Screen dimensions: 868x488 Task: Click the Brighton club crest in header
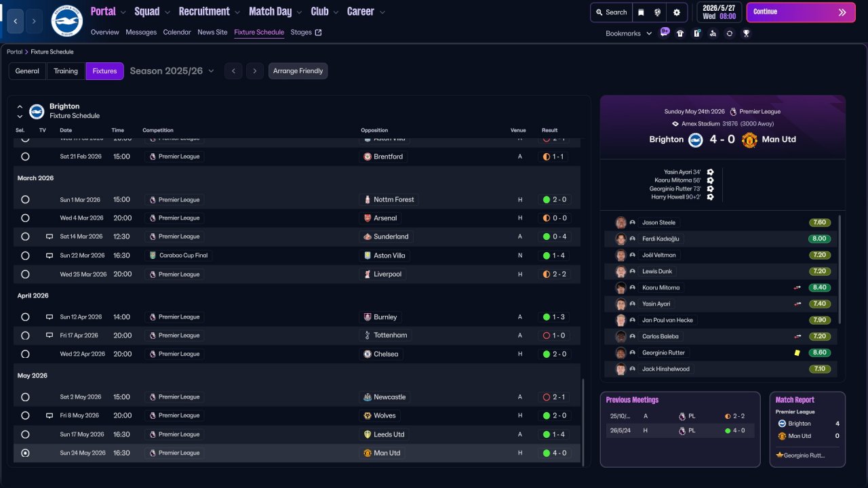point(66,21)
